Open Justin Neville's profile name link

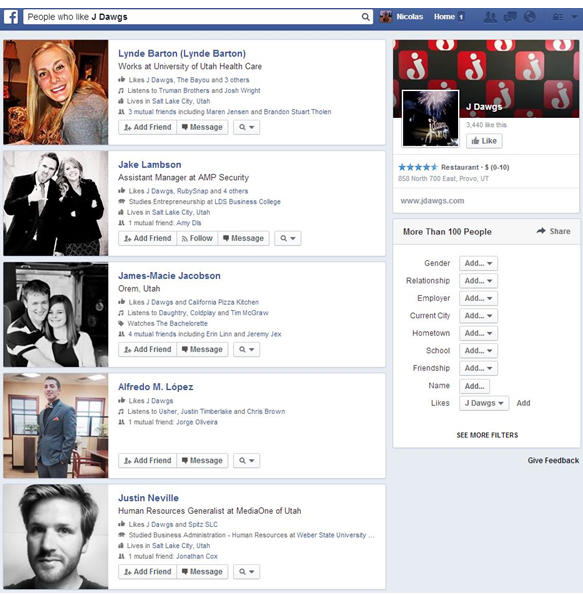(148, 498)
